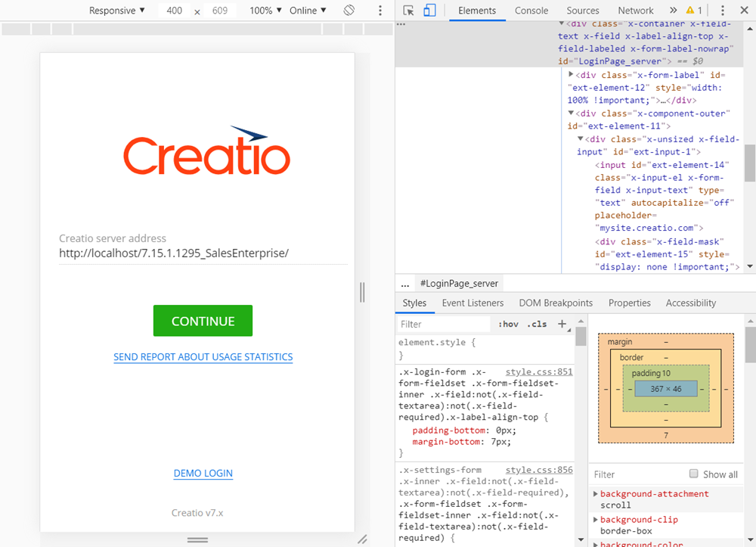Collapse the x-component-outer div node

pyautogui.click(x=571, y=113)
